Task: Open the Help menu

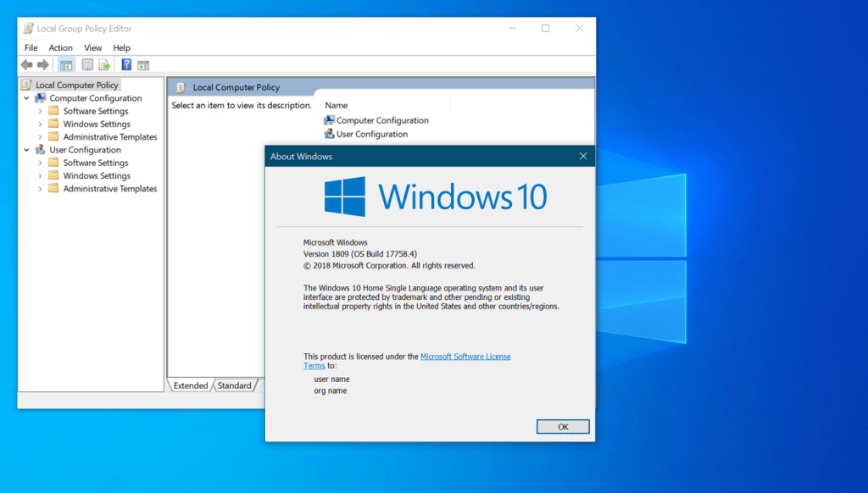Action: point(121,47)
